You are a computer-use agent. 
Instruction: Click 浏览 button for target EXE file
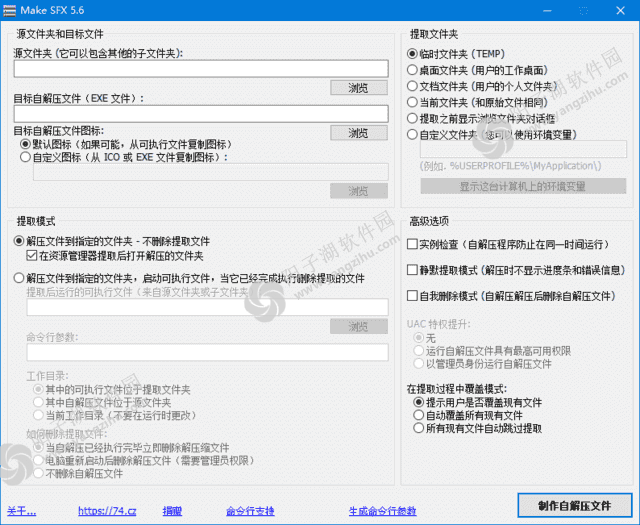coord(358,132)
